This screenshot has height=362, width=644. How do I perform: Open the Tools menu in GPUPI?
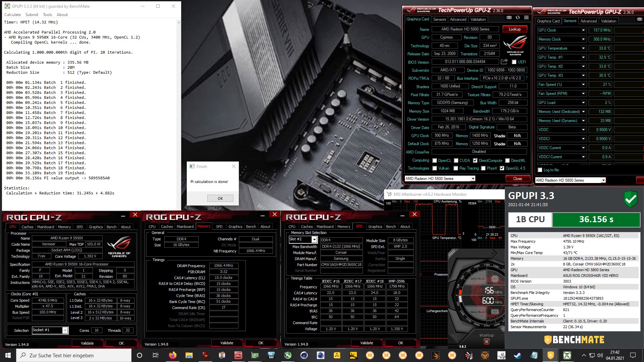(47, 15)
